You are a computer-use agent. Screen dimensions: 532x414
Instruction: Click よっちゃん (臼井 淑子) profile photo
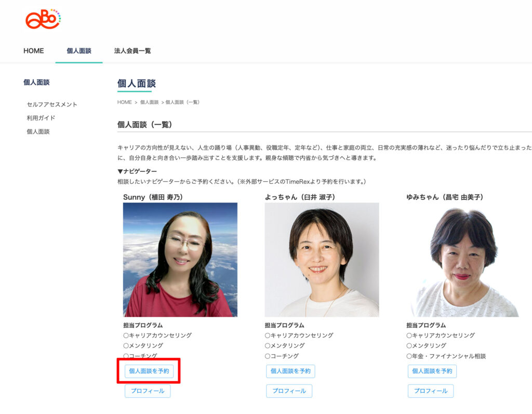[x=322, y=260]
